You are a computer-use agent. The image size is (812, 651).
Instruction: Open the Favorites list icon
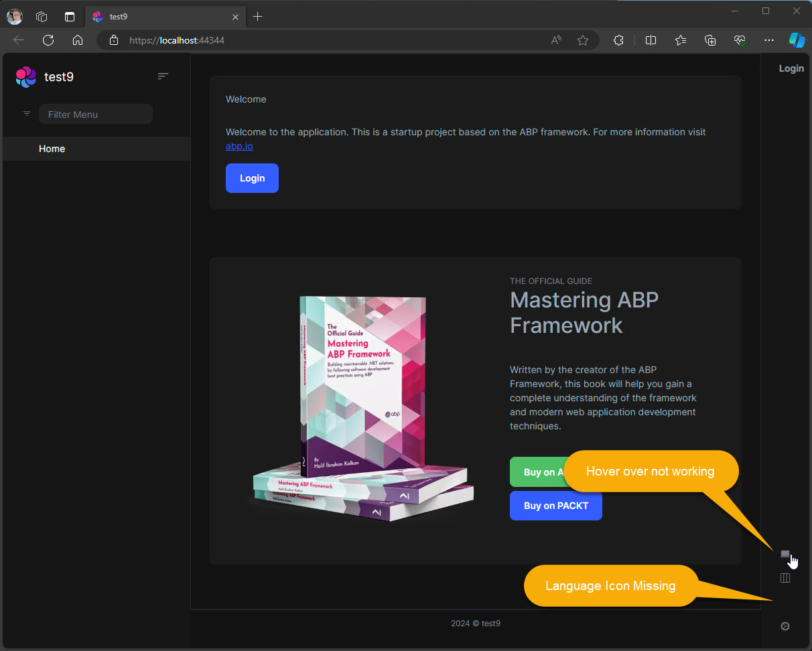(x=681, y=40)
